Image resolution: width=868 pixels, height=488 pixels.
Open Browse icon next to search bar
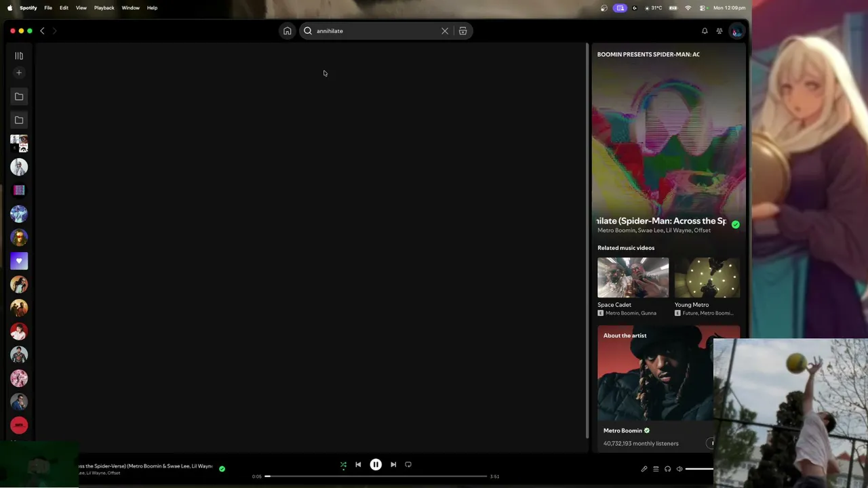tap(462, 30)
